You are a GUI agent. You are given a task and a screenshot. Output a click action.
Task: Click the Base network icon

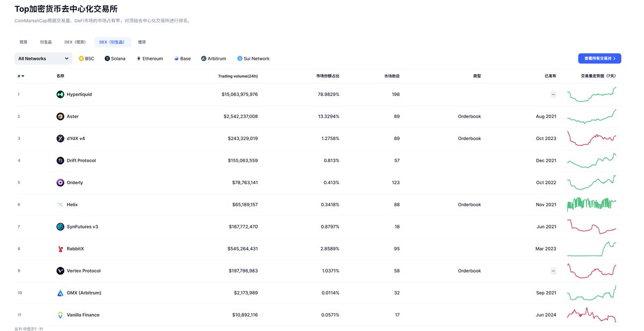tap(176, 58)
